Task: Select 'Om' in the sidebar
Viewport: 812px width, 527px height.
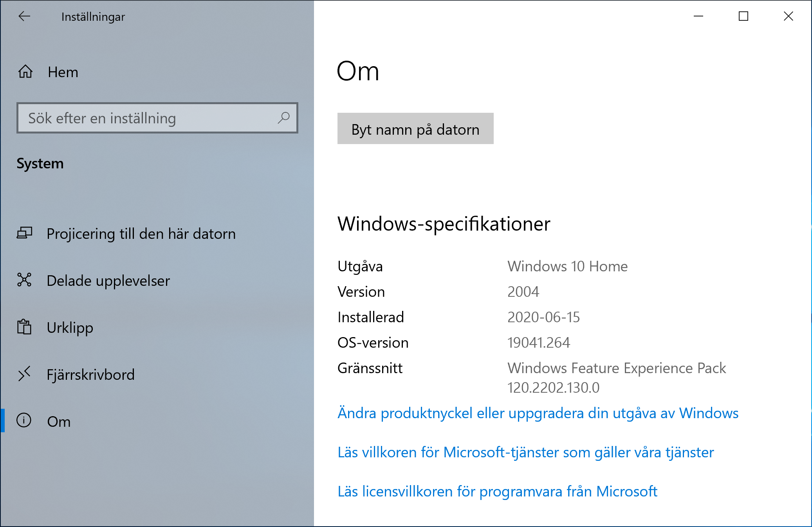Action: [58, 421]
